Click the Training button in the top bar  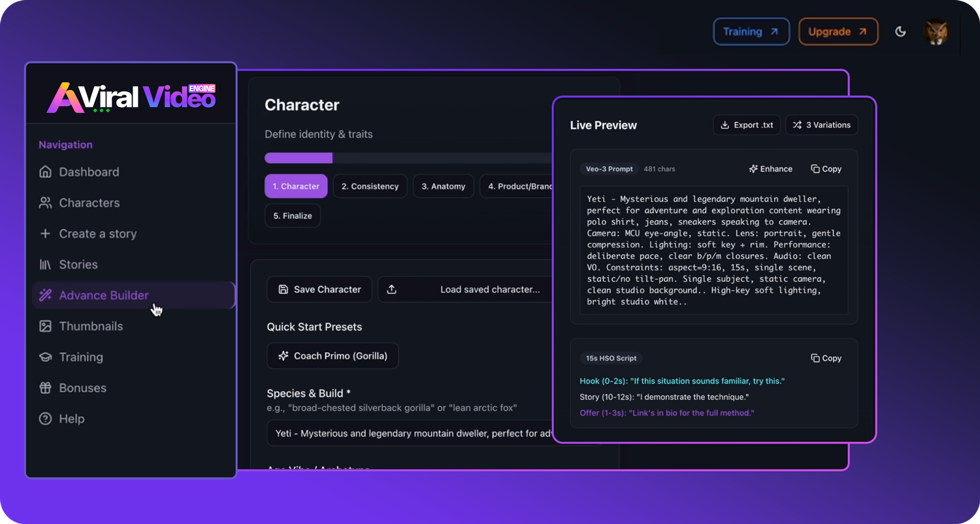[751, 31]
